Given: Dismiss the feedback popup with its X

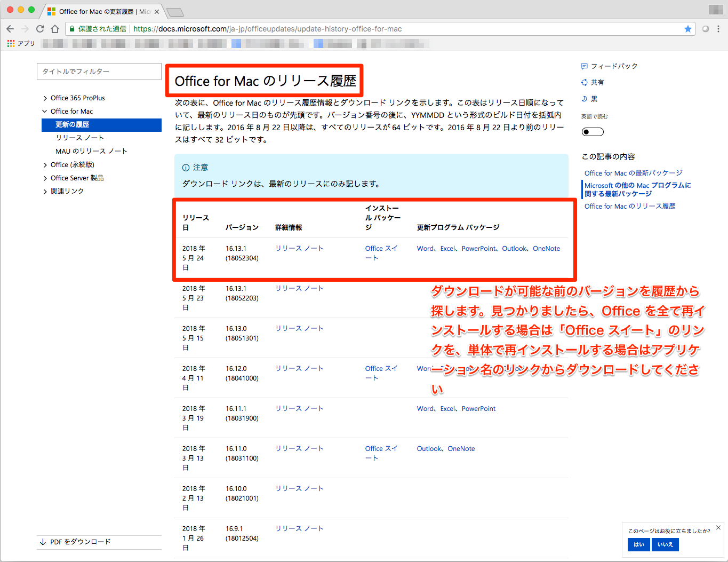Looking at the screenshot, I should point(718,527).
